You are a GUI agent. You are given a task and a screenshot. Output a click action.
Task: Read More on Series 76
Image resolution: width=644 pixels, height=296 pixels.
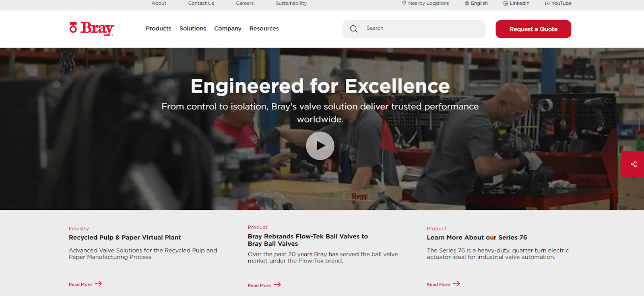(438, 284)
